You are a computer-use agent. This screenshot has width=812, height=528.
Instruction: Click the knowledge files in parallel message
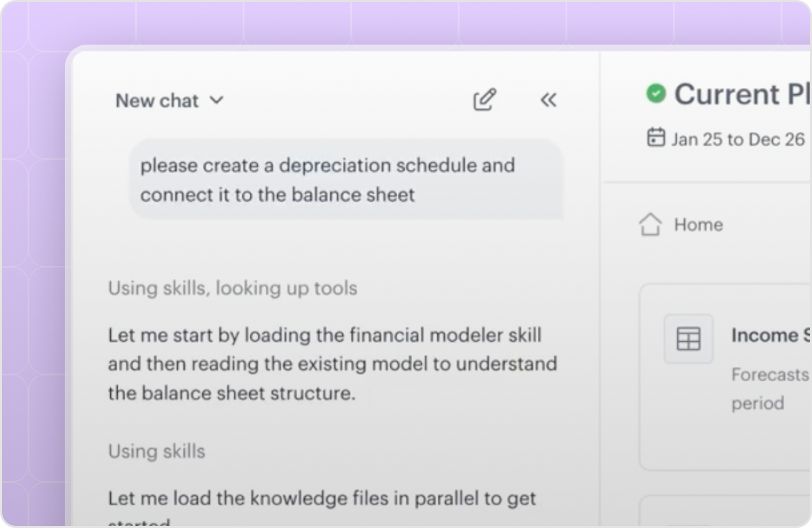click(x=322, y=508)
